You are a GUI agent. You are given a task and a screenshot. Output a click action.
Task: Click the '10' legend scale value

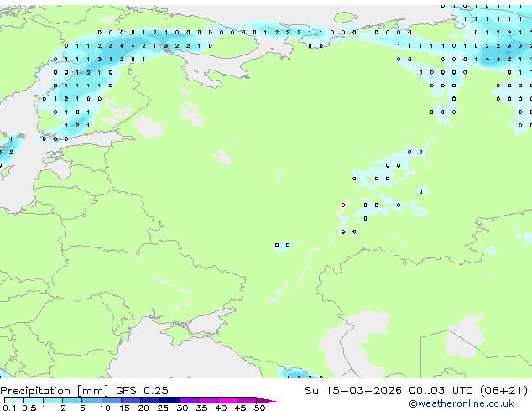105,408
